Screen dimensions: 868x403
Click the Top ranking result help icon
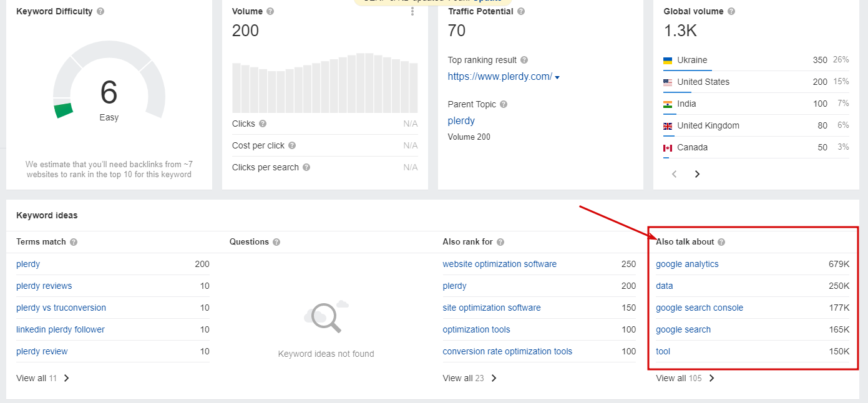(524, 60)
